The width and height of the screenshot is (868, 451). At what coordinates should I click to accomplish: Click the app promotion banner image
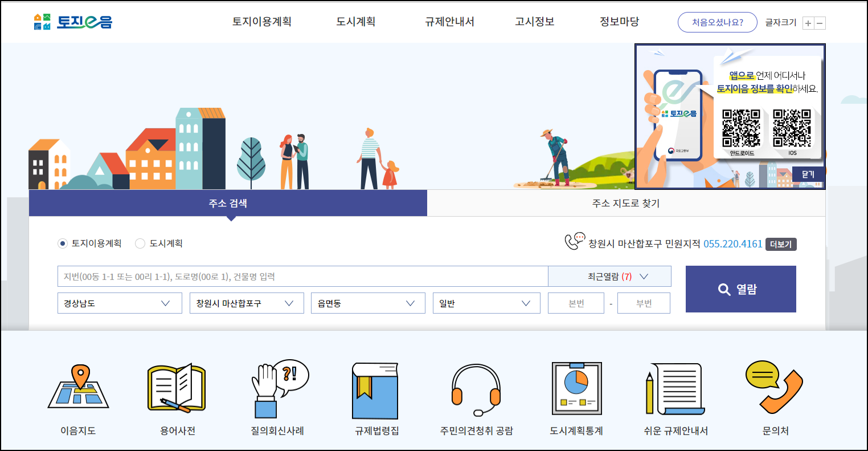[730, 117]
